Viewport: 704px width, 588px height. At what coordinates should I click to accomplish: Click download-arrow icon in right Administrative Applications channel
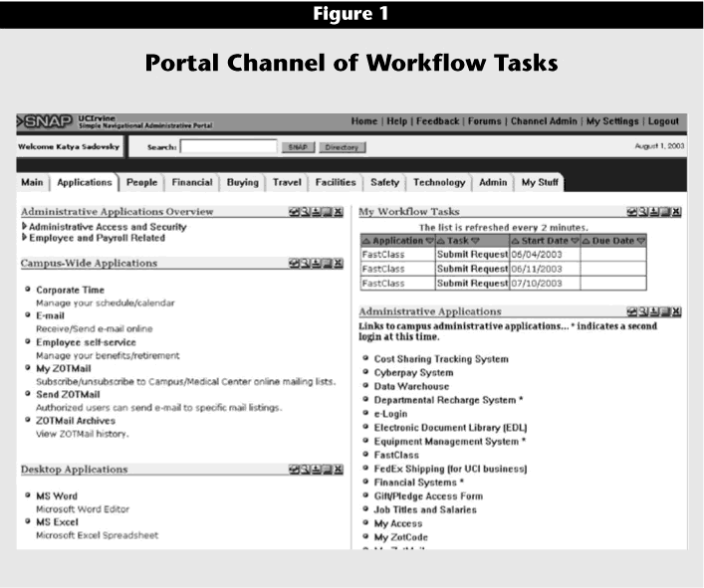(654, 311)
